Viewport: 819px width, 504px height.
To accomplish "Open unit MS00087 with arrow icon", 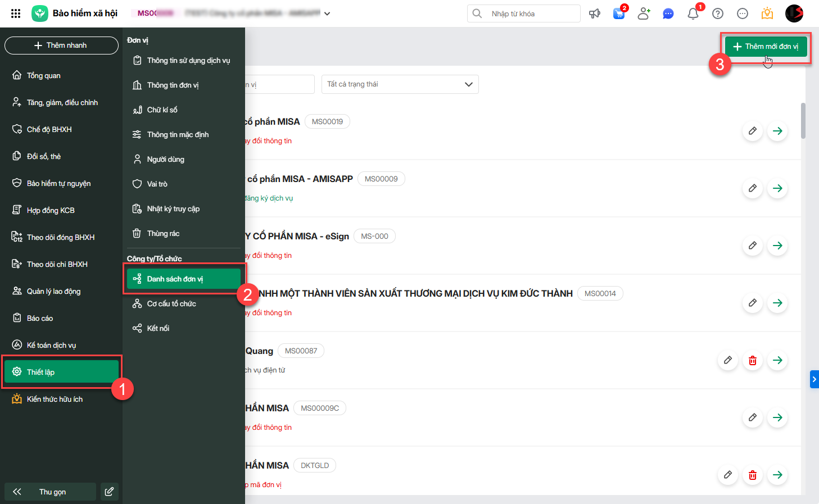I will [777, 360].
